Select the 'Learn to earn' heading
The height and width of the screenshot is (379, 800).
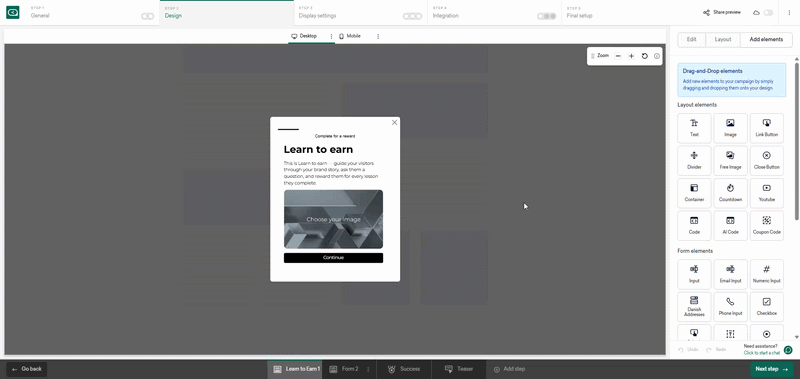click(318, 149)
